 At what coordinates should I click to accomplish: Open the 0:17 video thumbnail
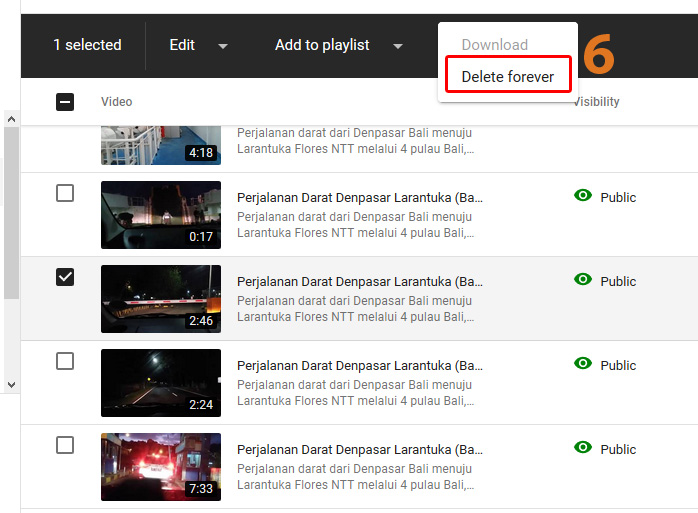(161, 215)
